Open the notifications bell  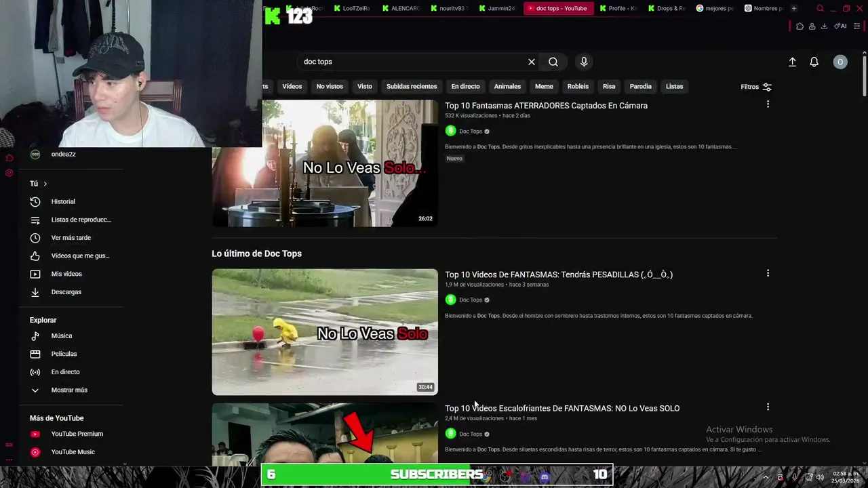coord(814,62)
